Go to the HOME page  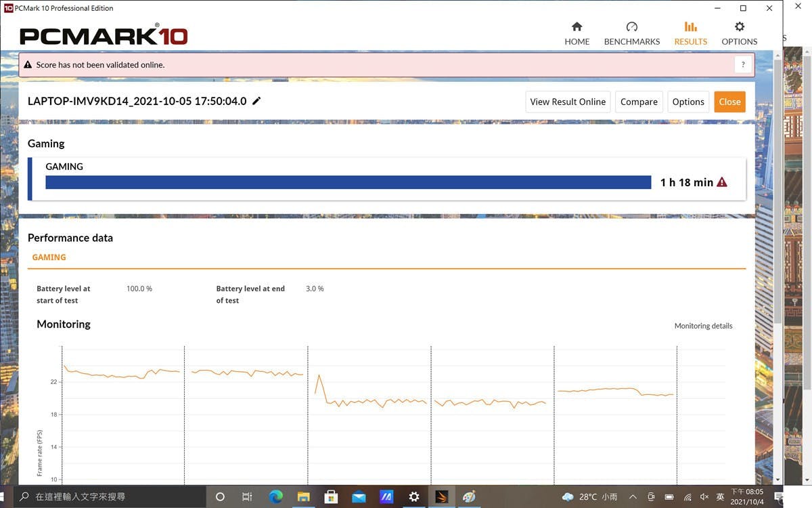pyautogui.click(x=577, y=33)
